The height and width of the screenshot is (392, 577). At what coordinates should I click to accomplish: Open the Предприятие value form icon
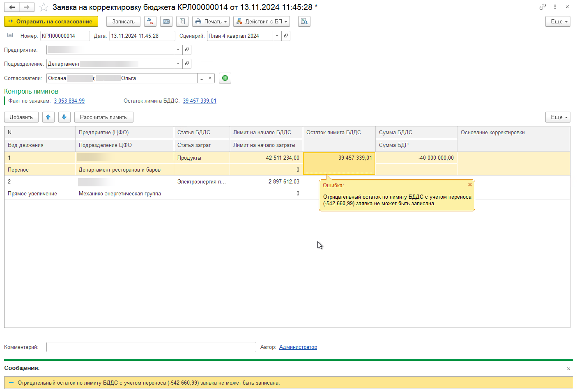(187, 50)
